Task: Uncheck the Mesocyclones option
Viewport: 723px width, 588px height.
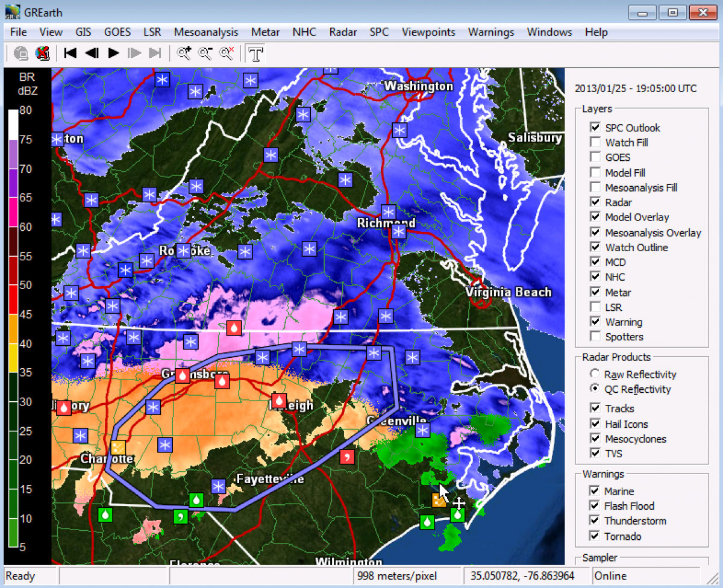Action: (595, 439)
